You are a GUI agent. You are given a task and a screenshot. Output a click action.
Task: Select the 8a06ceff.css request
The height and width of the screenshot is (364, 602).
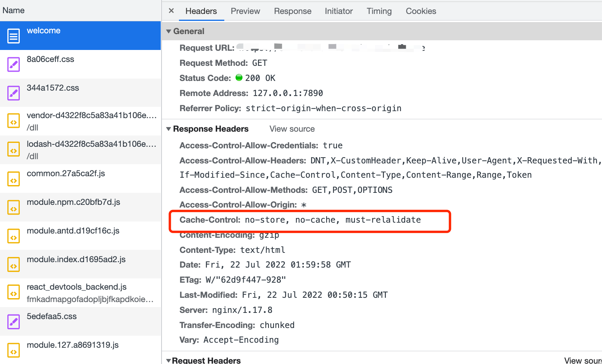(x=81, y=64)
